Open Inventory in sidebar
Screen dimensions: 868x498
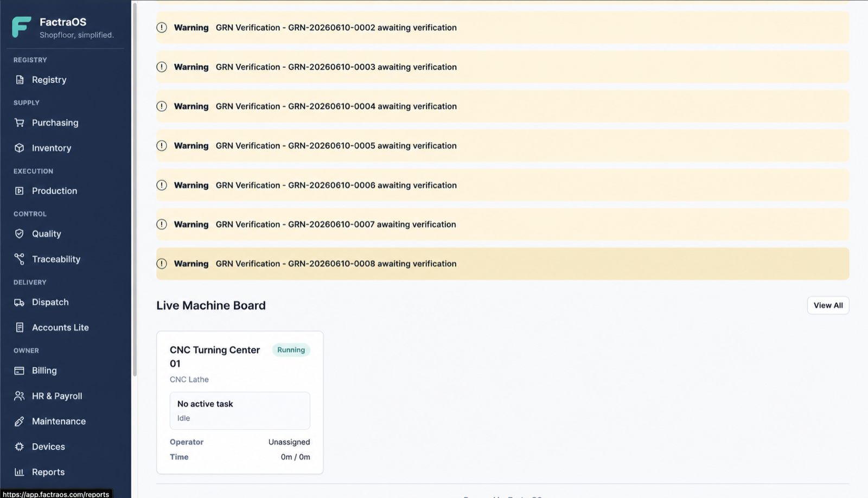(x=65, y=148)
